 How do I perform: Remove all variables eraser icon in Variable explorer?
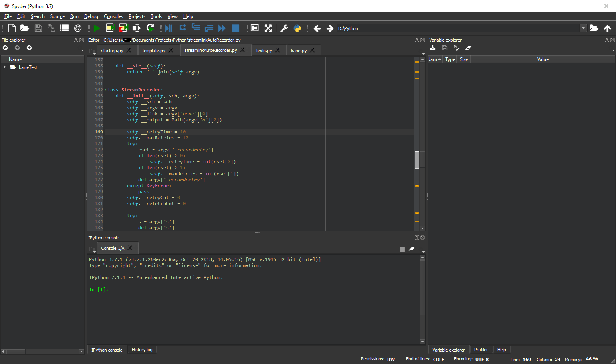(468, 48)
